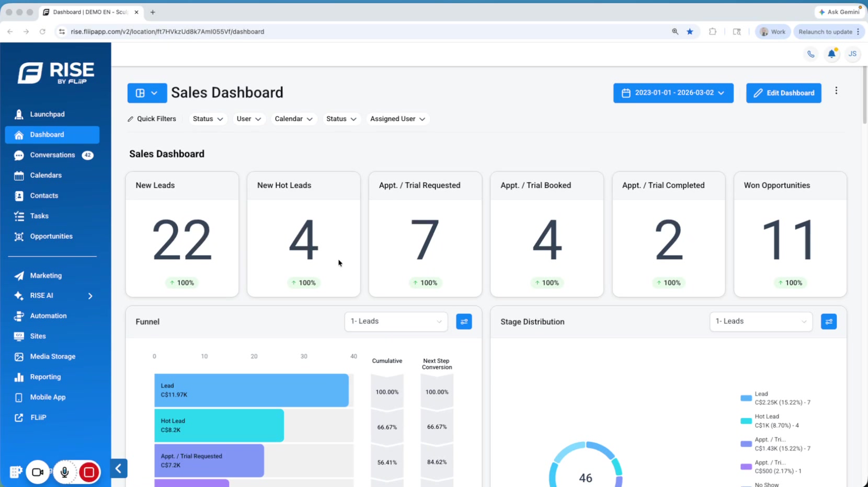Go to Opportunities in the sidebar
Viewport: 868px width, 487px height.
[x=52, y=236]
